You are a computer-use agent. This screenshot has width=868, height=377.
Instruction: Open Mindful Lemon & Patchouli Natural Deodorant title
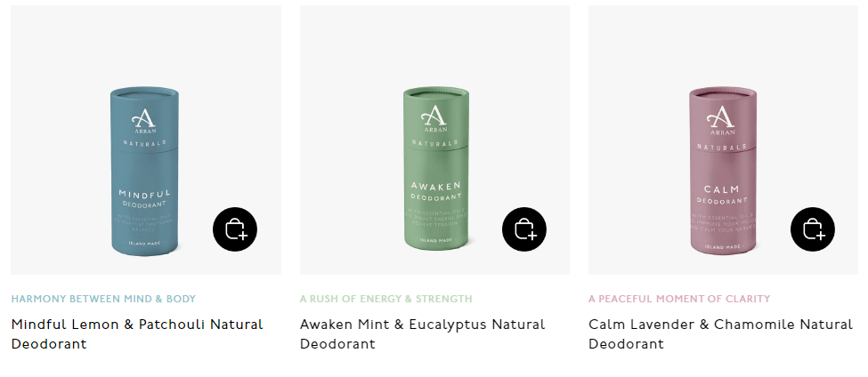[x=137, y=334]
